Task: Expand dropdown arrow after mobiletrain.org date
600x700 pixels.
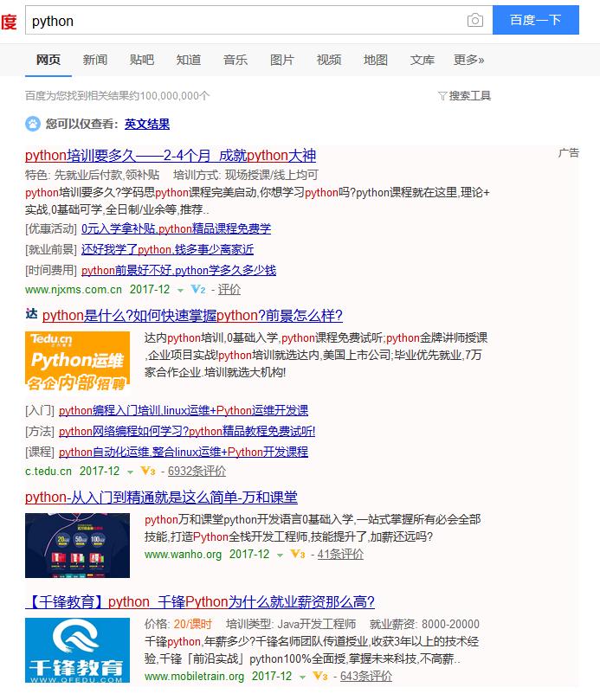Action: click(302, 677)
